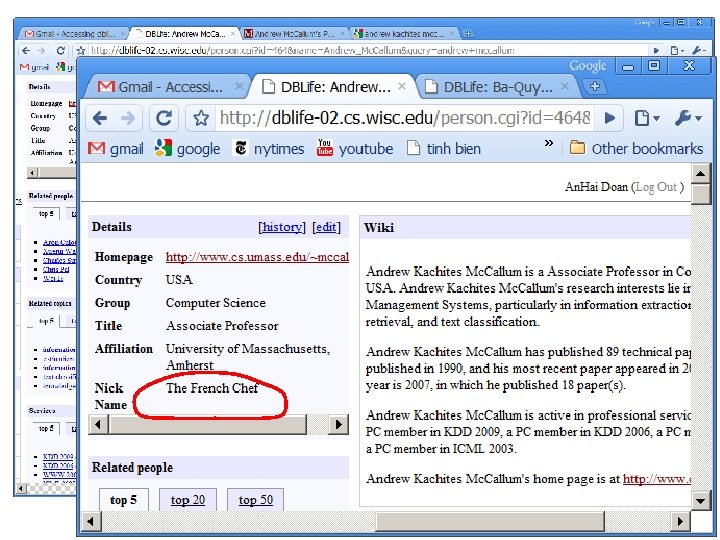Open the page menu icon in front window

[x=647, y=118]
